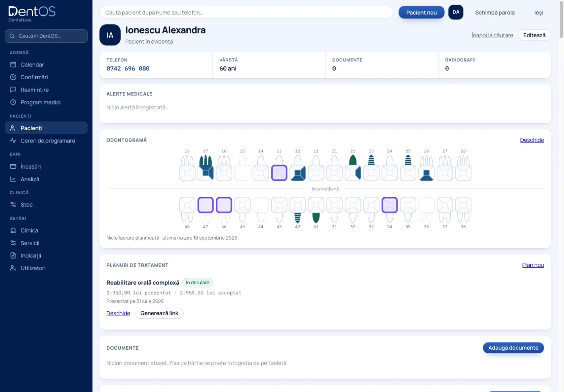Click the Plan nou link
Viewport: 564px width, 392px height.
pyautogui.click(x=533, y=265)
